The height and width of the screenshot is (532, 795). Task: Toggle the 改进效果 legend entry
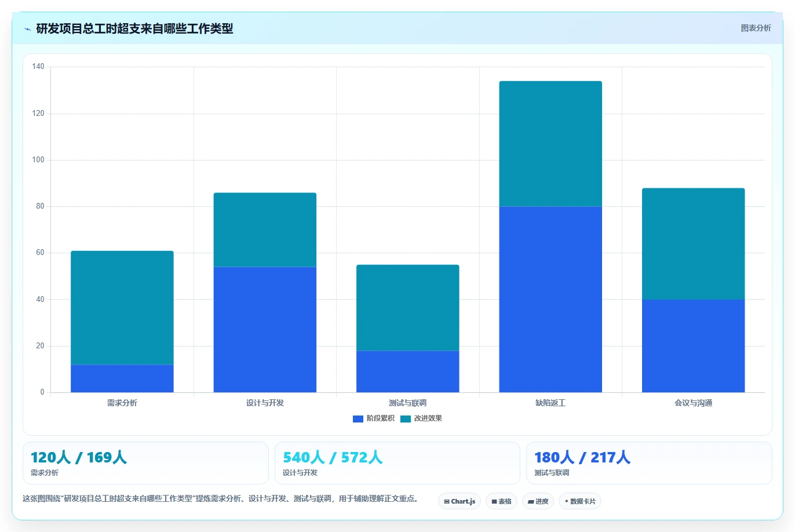click(421, 418)
